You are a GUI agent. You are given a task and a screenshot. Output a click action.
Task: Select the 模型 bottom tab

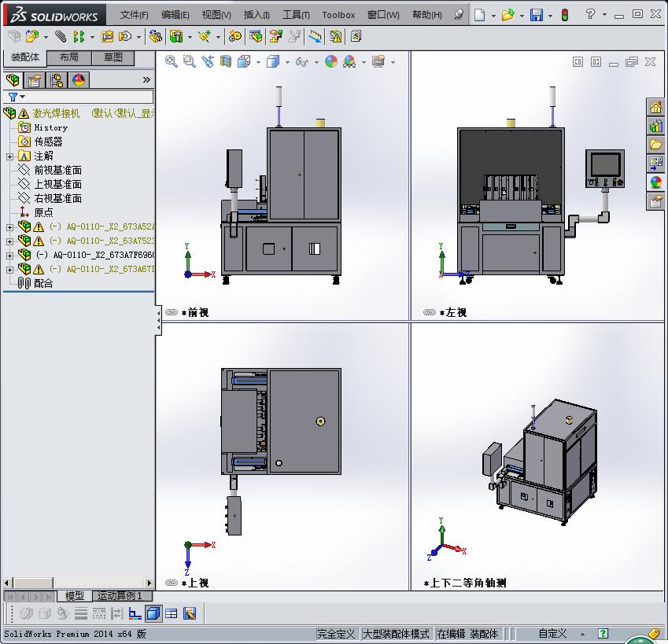click(74, 596)
